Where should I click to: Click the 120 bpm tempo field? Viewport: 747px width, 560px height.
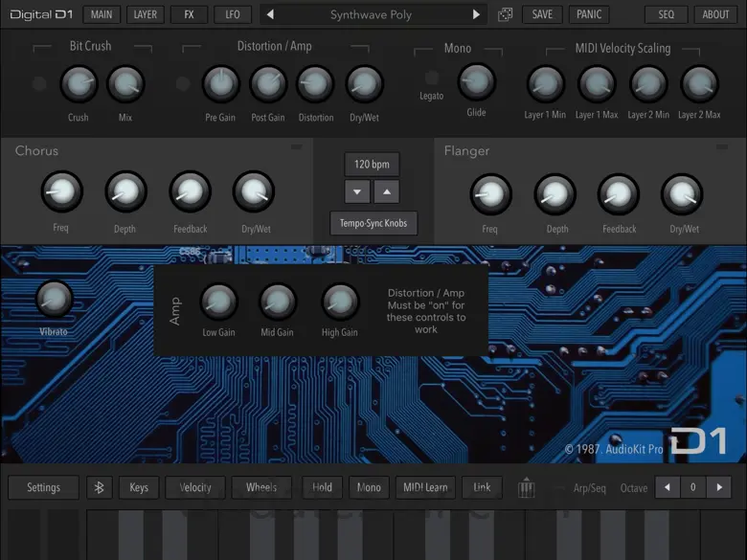[372, 165]
